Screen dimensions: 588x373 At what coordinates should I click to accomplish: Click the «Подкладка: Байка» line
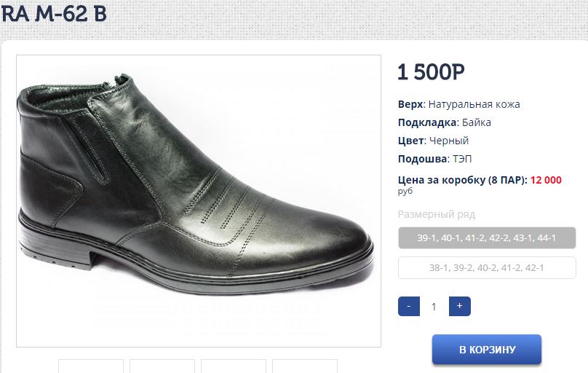pyautogui.click(x=444, y=122)
